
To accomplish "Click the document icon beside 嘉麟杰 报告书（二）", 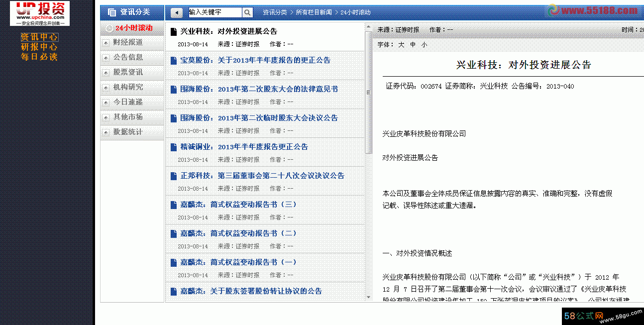I will [x=174, y=234].
